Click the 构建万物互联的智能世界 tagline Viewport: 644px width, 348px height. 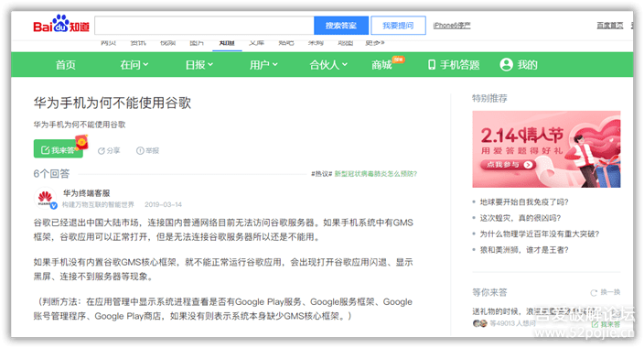[98, 205]
